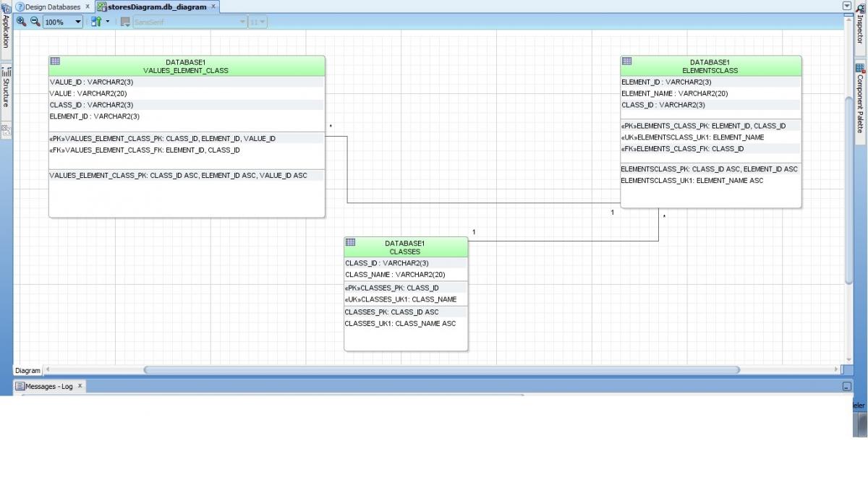The width and height of the screenshot is (868, 488).
Task: Open the 100% zoom level dropdown
Action: pyautogui.click(x=78, y=22)
